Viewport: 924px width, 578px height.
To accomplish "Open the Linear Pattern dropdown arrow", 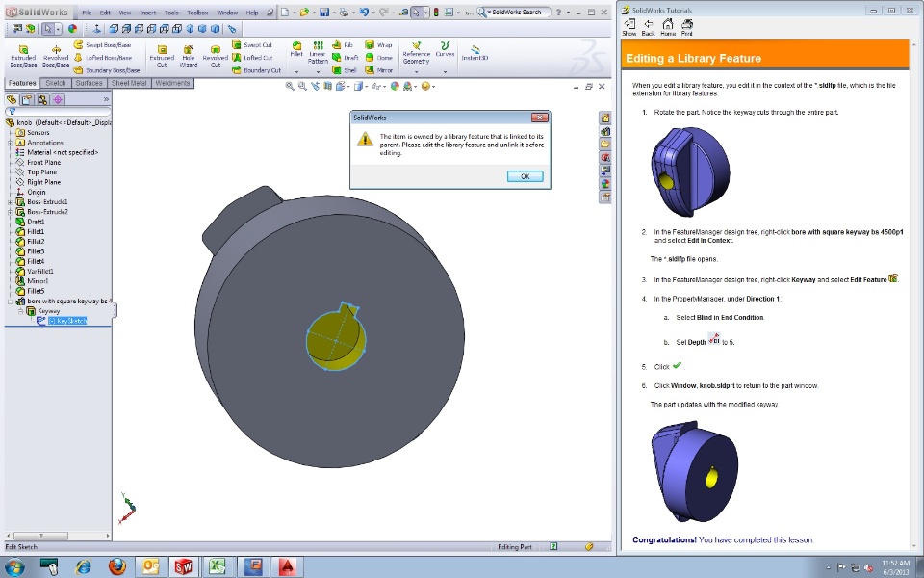I will click(318, 72).
